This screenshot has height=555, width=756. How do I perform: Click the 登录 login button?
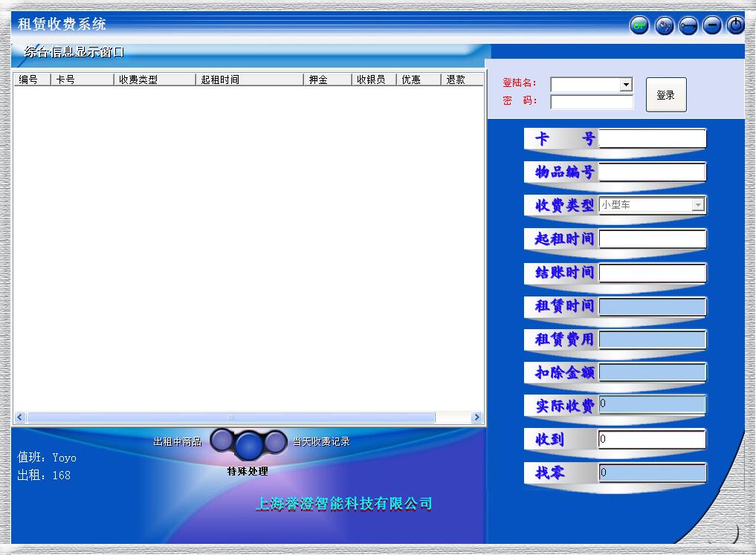tap(665, 94)
